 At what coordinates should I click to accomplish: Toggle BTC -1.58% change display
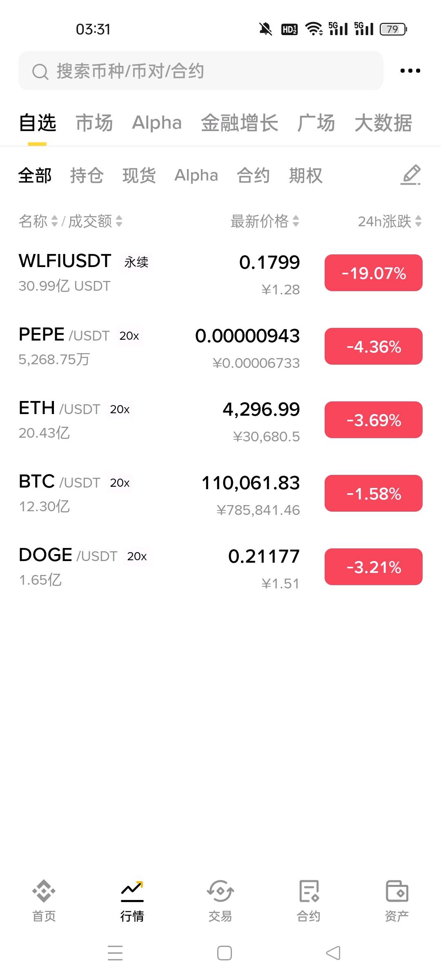click(373, 493)
